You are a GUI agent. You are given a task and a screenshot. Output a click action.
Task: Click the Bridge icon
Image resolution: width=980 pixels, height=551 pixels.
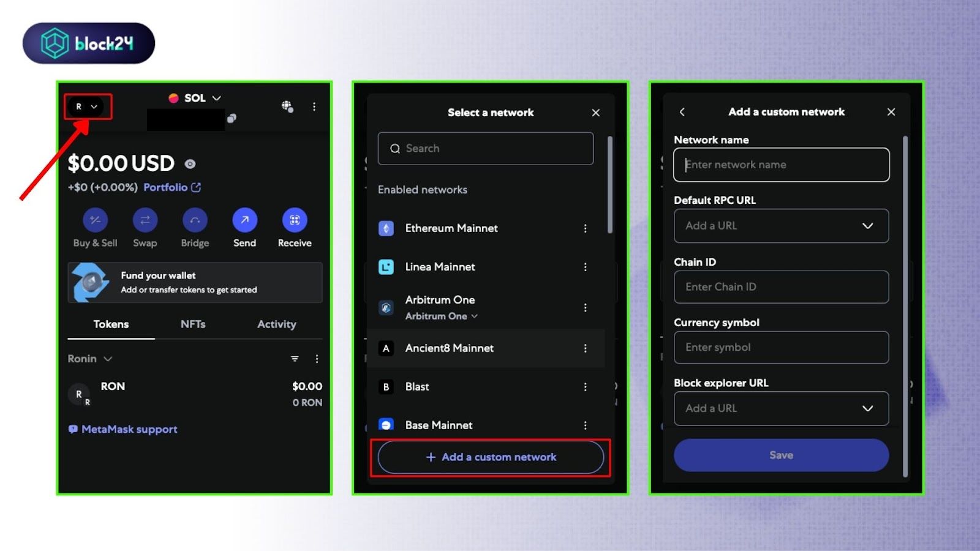(x=195, y=220)
